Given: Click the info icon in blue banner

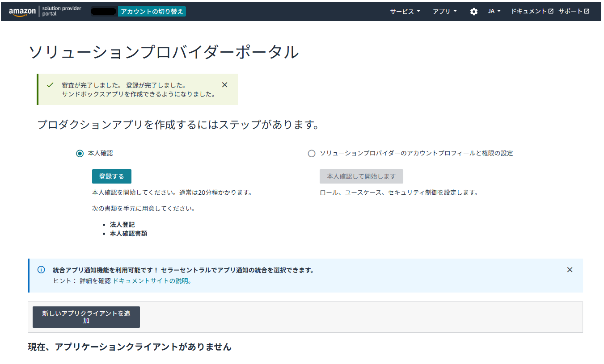Looking at the screenshot, I should 41,270.
